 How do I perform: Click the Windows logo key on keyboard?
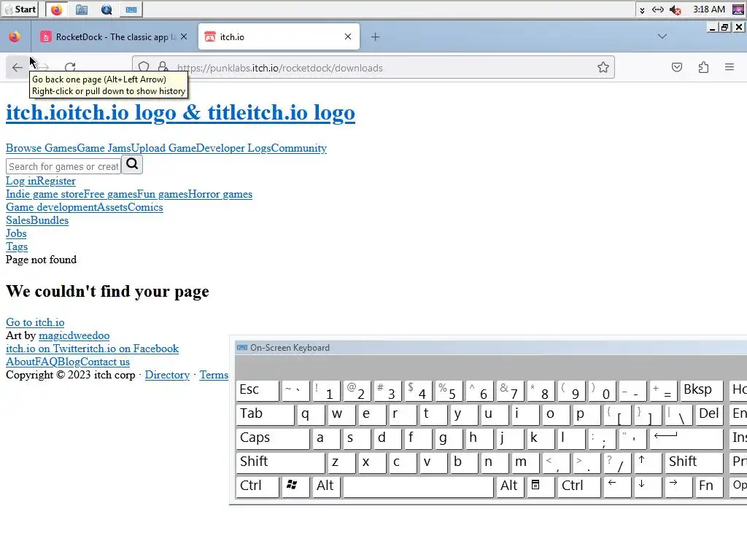pos(296,486)
